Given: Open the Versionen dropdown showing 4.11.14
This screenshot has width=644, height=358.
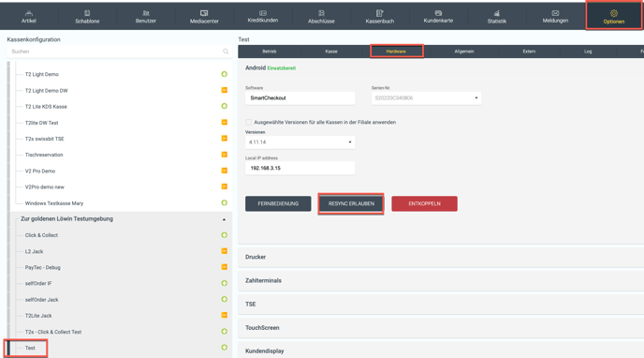Looking at the screenshot, I should [300, 142].
